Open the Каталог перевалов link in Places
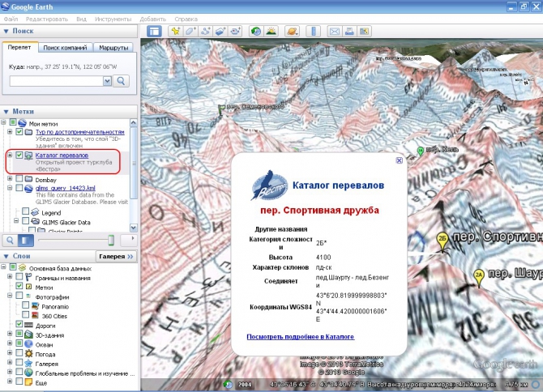 click(x=62, y=156)
